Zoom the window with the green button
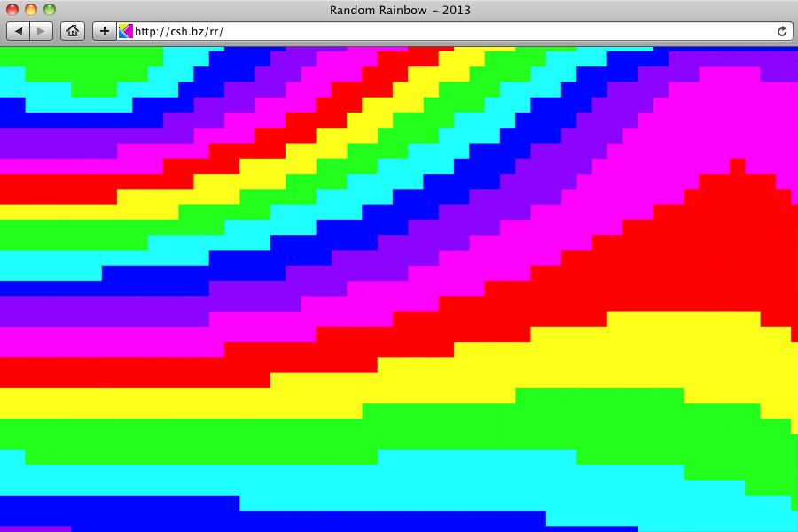Viewport: 798px width, 532px height. coord(50,10)
